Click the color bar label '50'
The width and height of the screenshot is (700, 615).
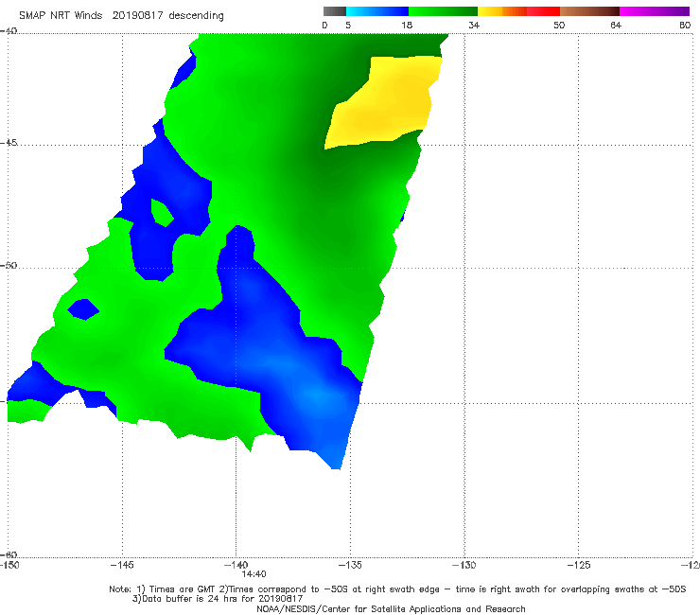(x=559, y=26)
